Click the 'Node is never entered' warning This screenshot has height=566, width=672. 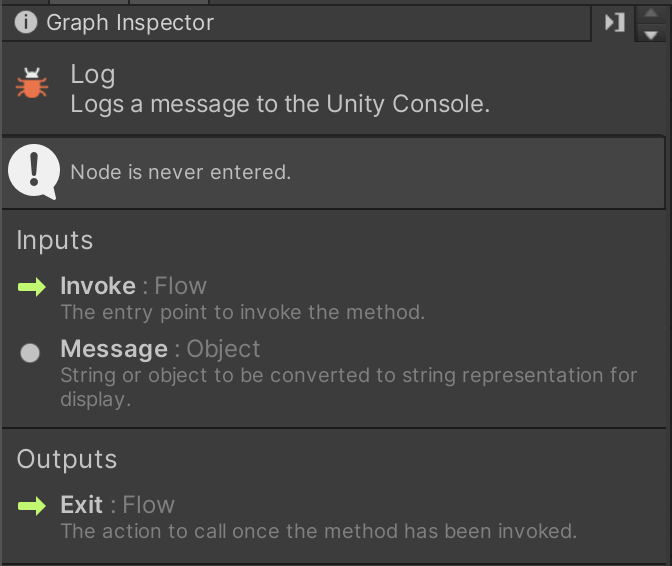[x=181, y=172]
